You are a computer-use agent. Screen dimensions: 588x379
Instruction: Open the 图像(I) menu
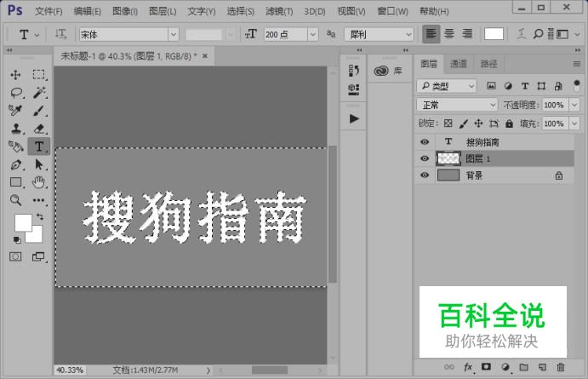tap(125, 11)
